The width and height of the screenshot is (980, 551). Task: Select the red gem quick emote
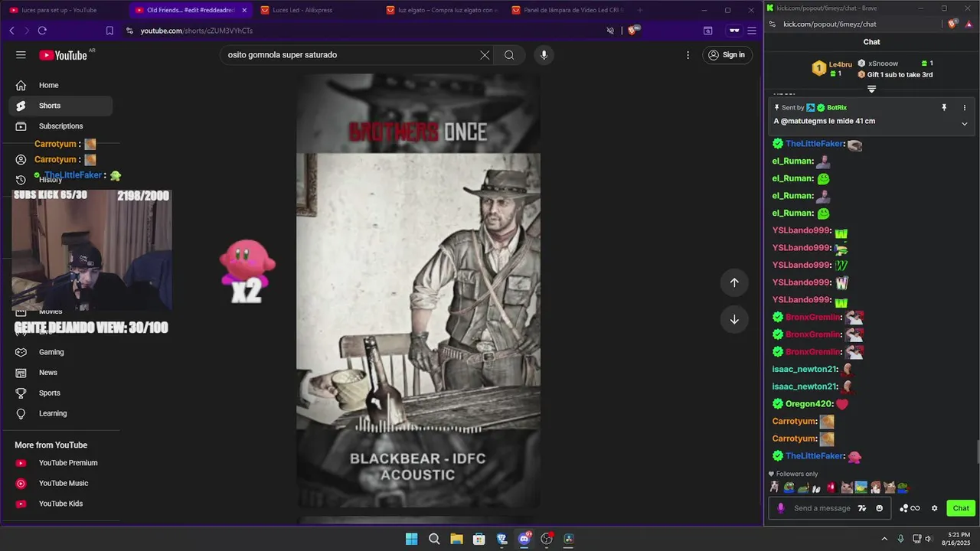(x=831, y=487)
